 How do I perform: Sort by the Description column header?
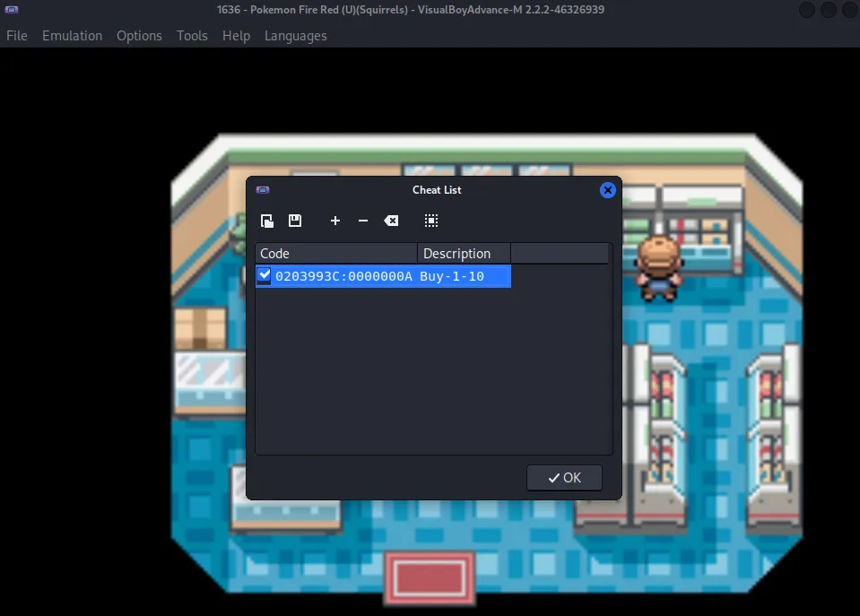(463, 254)
